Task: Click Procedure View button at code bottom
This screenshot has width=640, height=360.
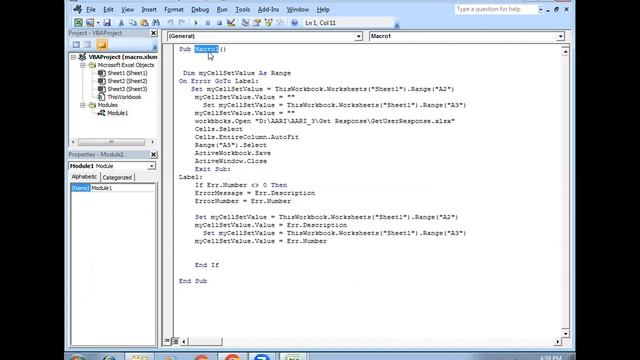Action: [167, 341]
